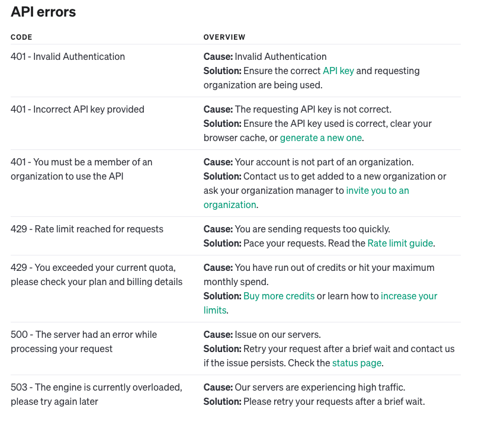Click the Buy more credits link
Image resolution: width=504 pixels, height=422 pixels.
coord(279,296)
